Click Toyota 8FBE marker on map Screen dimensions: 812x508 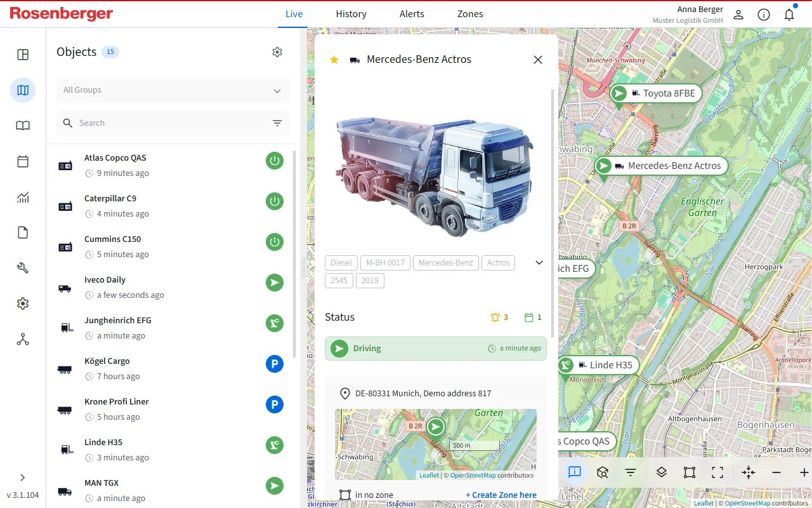[x=656, y=93]
